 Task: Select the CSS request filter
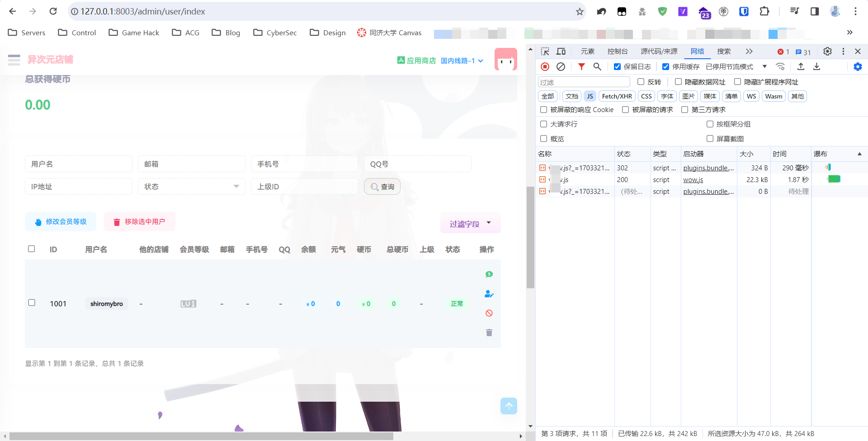646,96
